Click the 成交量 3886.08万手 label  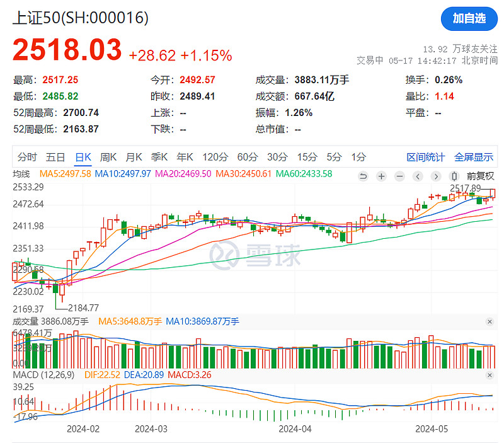50,321
